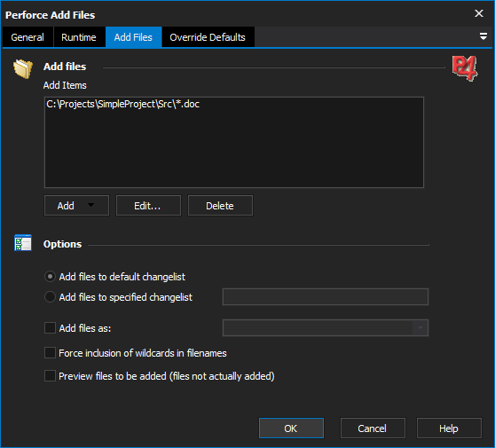Select the C:\Projects\SimpleProject\Src\*.doc entry
This screenshot has height=448, width=495.
click(122, 104)
